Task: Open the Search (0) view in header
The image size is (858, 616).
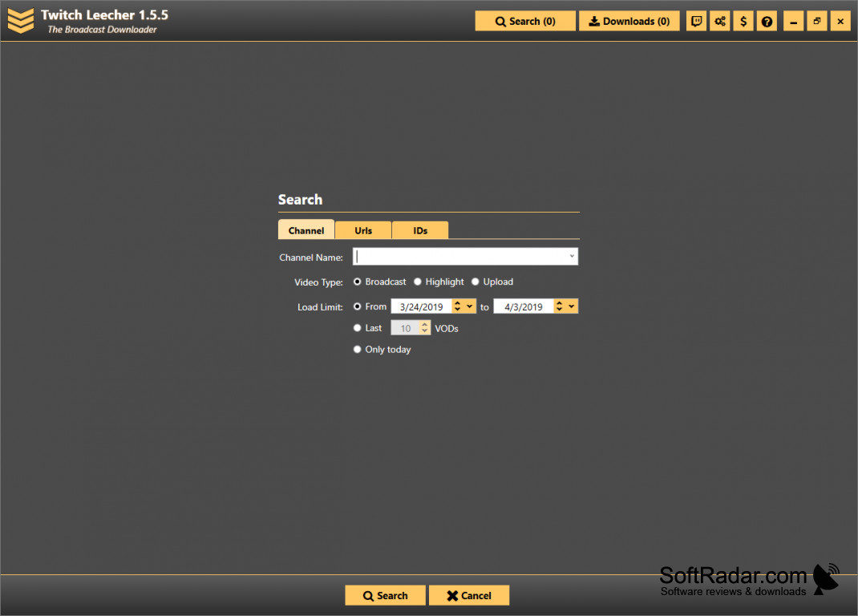Action: 525,22
